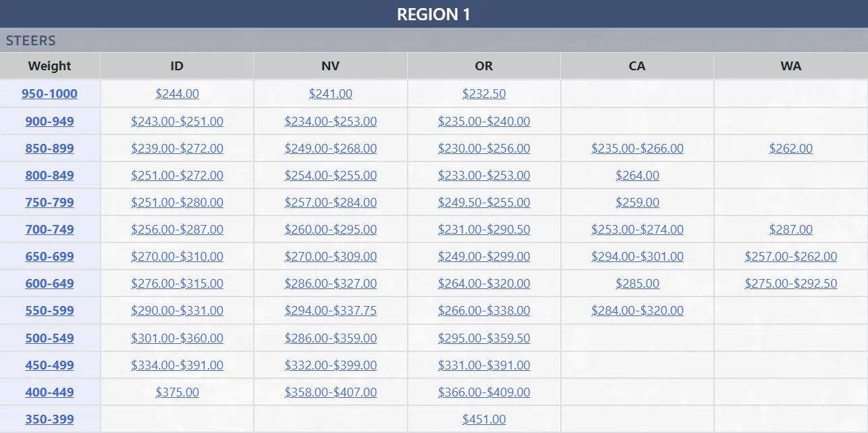This screenshot has height=433, width=868.
Task: Select the 500-549 weight link
Action: pyautogui.click(x=49, y=338)
